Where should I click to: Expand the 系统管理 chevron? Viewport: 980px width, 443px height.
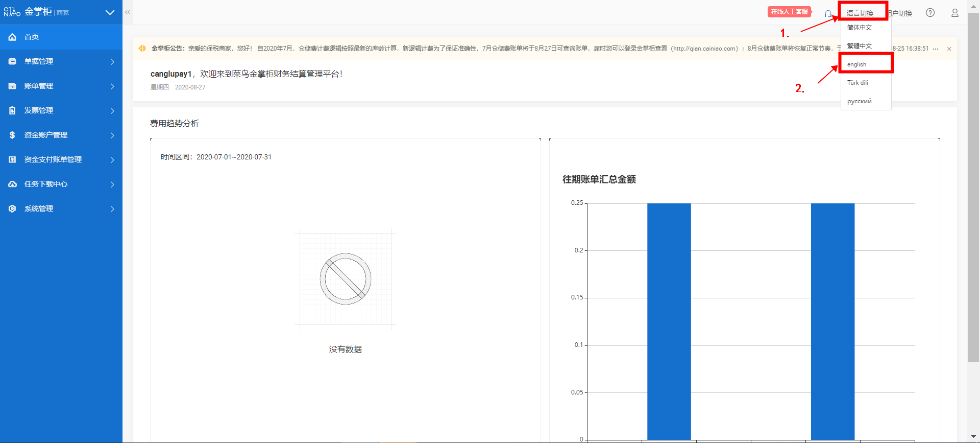[112, 209]
